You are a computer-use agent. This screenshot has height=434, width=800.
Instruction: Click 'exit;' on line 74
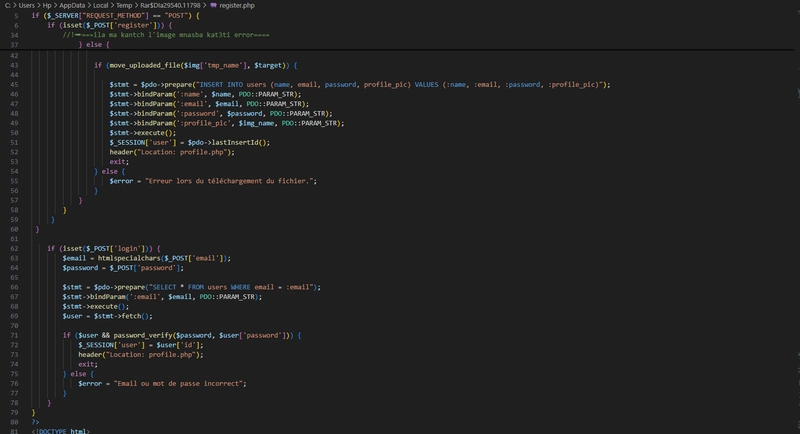click(88, 364)
